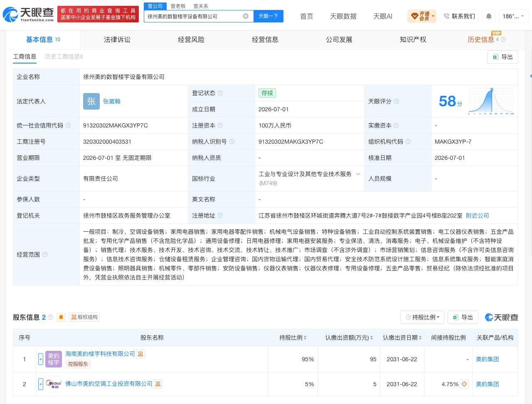The image size is (532, 404).
Task: View indirect holding path icon next to 4.75%
Action: point(464,384)
